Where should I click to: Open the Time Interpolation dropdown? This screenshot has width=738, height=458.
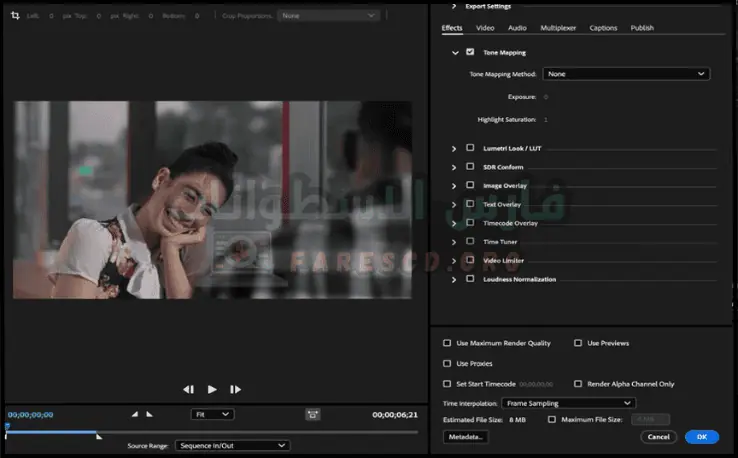tap(570, 403)
